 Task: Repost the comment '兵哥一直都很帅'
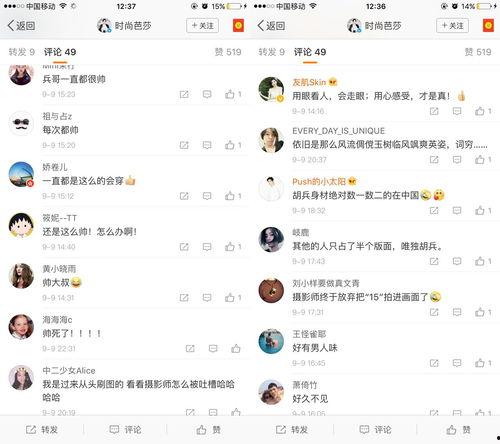tap(184, 94)
